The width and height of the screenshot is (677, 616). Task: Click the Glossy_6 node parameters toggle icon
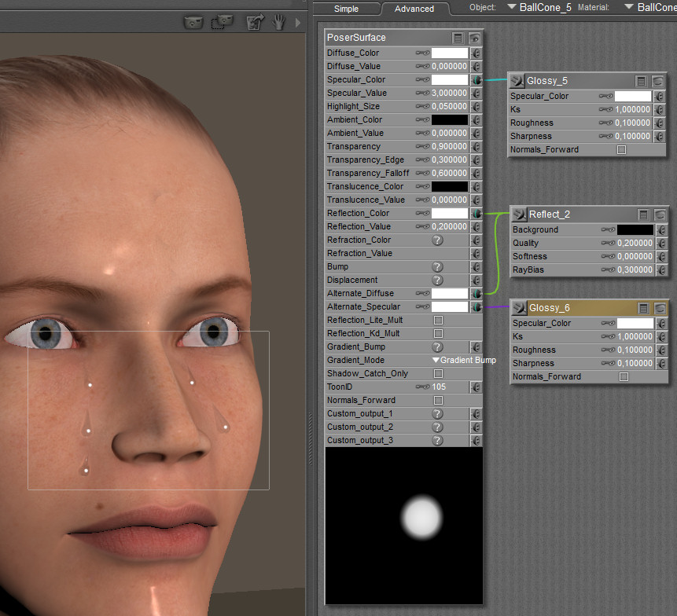tap(642, 308)
